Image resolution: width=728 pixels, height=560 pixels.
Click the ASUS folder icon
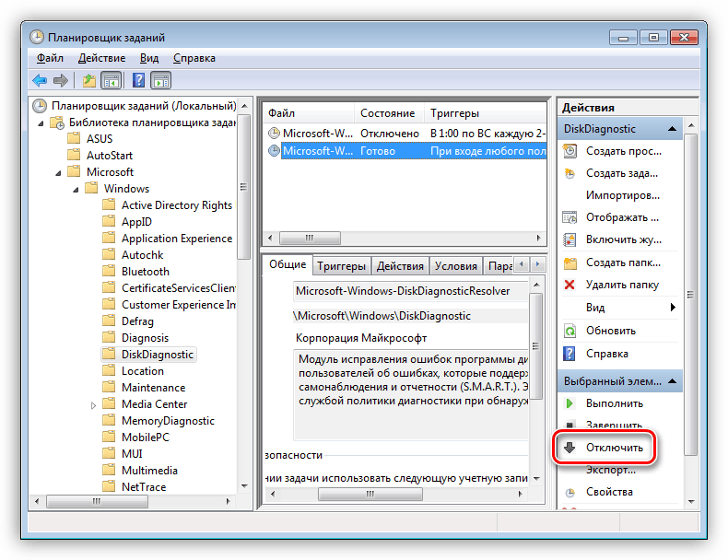click(x=74, y=138)
